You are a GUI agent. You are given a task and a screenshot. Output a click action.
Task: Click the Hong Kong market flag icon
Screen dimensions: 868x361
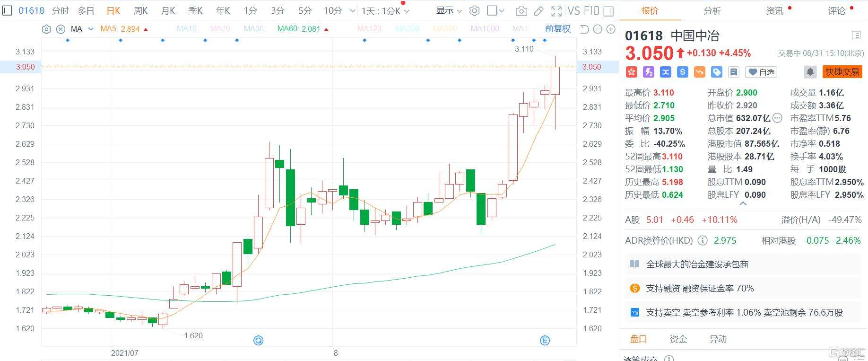pyautogui.click(x=632, y=72)
